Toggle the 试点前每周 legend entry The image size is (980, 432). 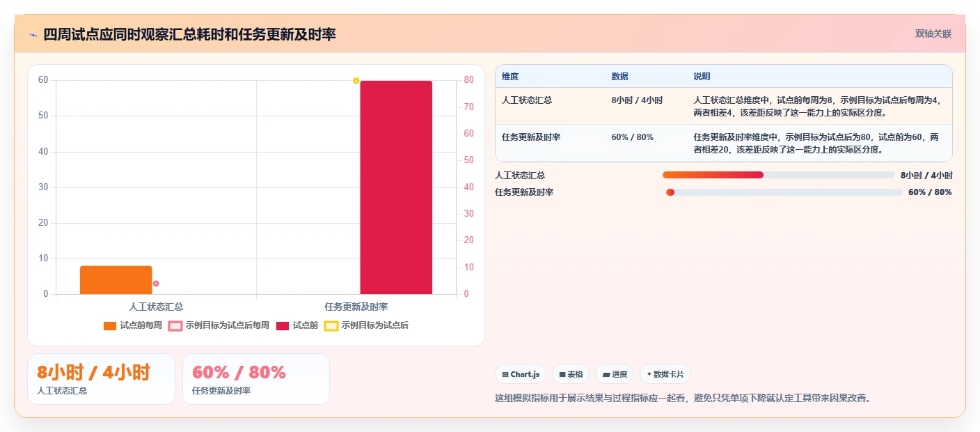tap(133, 325)
